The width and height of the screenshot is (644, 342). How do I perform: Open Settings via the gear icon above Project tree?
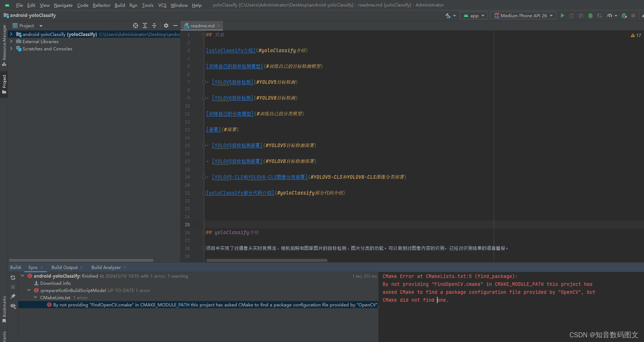coord(166,26)
